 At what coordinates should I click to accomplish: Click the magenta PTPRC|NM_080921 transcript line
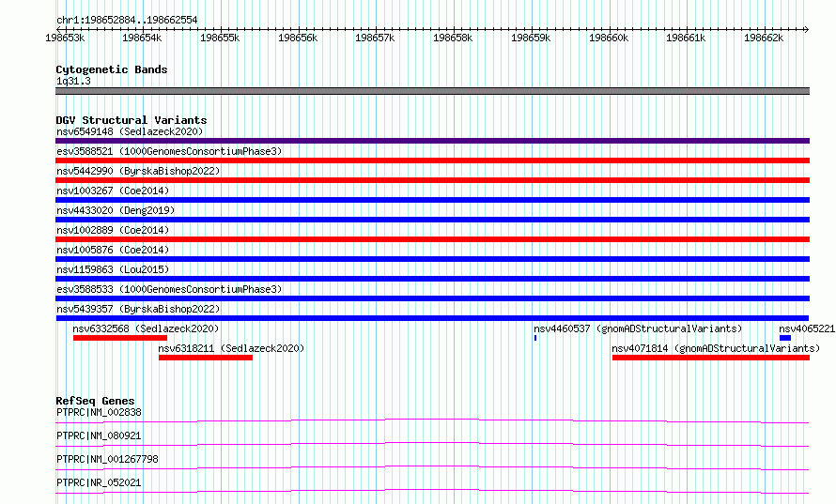click(x=432, y=444)
